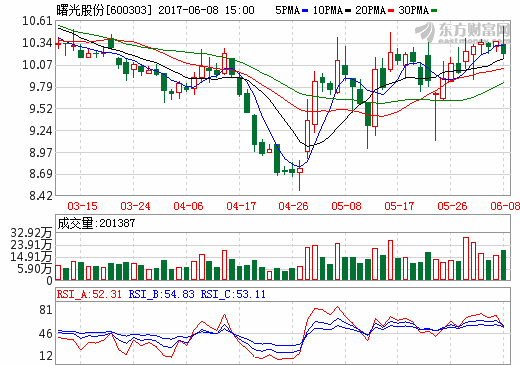Click the RSI_C:53.11 indicator label
Screen dimensions: 520x365
[233, 294]
